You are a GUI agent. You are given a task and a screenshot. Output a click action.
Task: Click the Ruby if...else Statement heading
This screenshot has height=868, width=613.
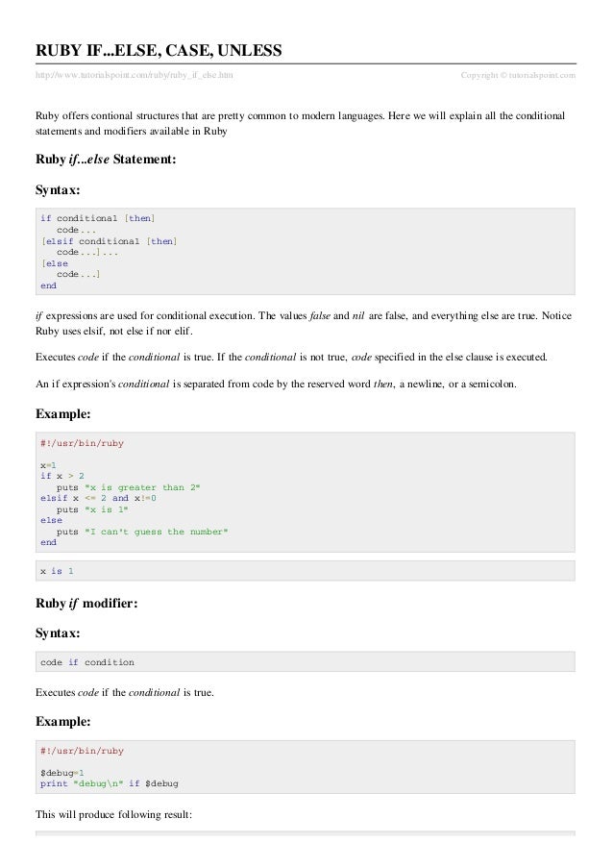click(106, 160)
